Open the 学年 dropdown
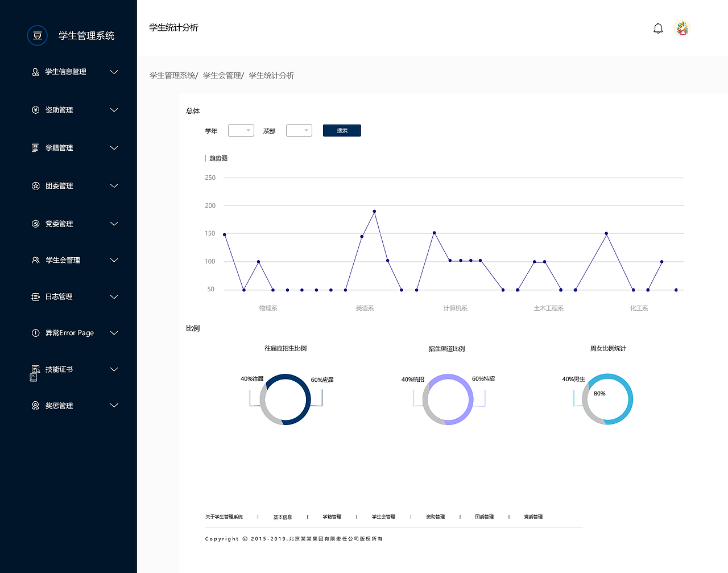 point(241,130)
